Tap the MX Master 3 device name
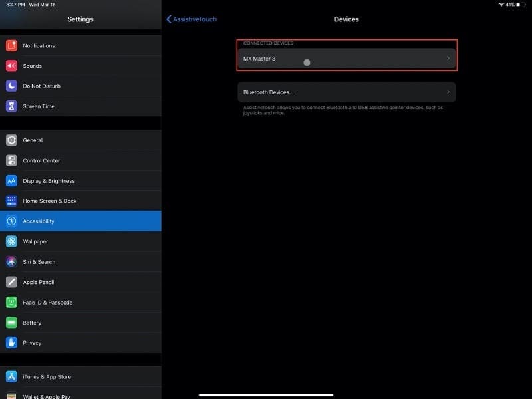 pos(259,59)
